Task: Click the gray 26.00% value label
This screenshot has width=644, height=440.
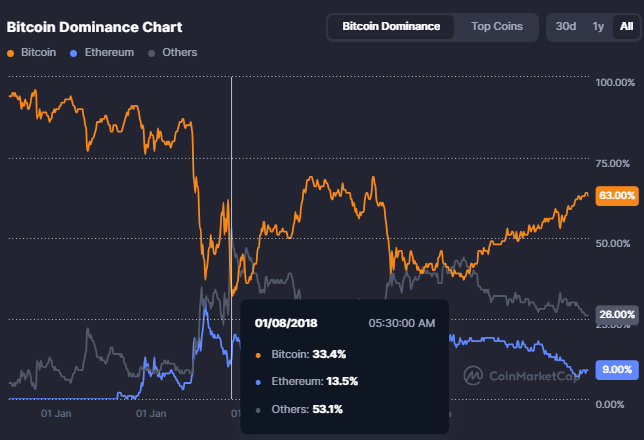Action: pos(616,314)
